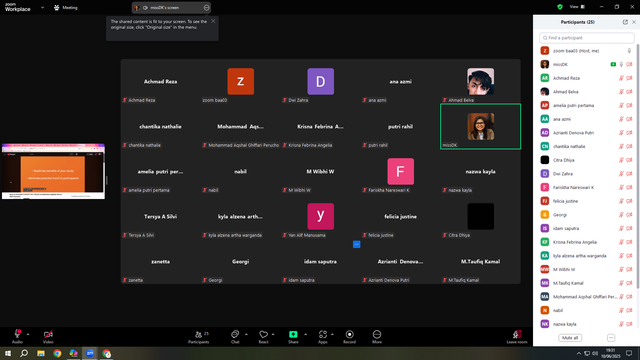Screen dimensions: 640x360
Task: Click the green Share screen icon
Action: (293, 334)
